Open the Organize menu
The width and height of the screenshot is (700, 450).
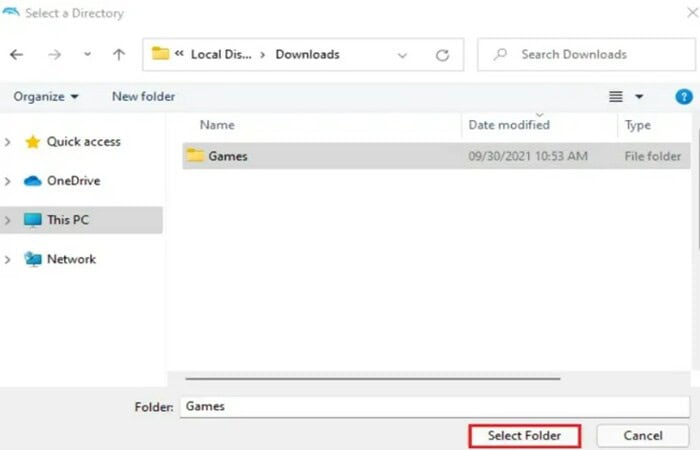pos(46,97)
